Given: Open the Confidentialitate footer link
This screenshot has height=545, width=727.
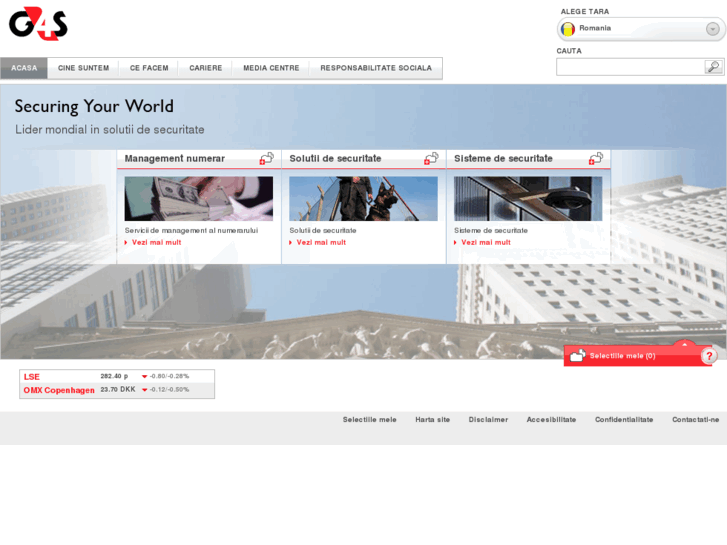Looking at the screenshot, I should click(x=624, y=420).
